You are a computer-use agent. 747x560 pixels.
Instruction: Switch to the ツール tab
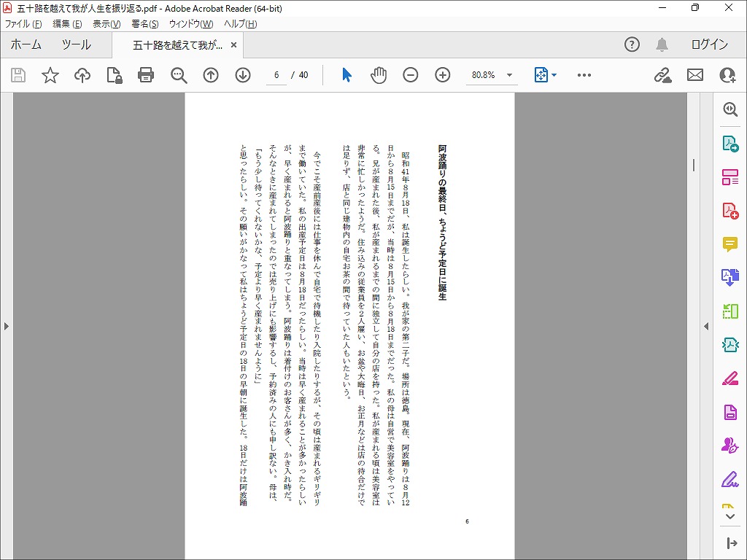[76, 44]
